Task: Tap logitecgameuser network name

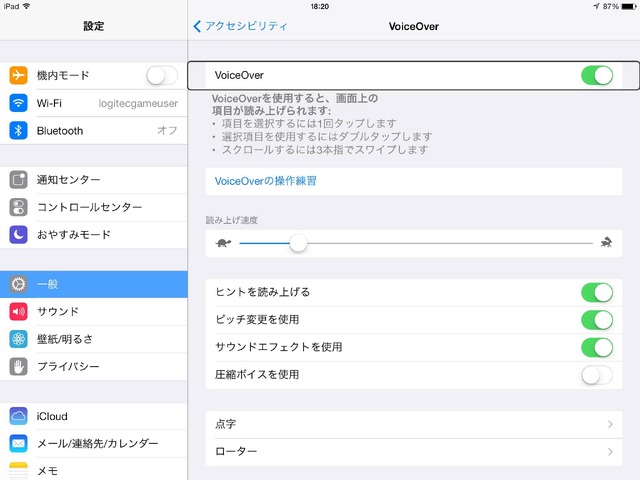Action: [x=138, y=103]
